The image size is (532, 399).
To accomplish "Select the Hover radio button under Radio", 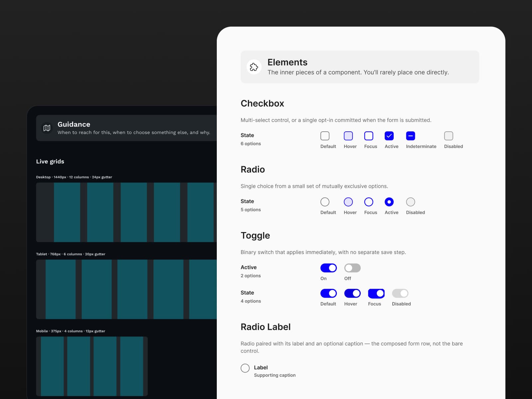I will coord(348,202).
